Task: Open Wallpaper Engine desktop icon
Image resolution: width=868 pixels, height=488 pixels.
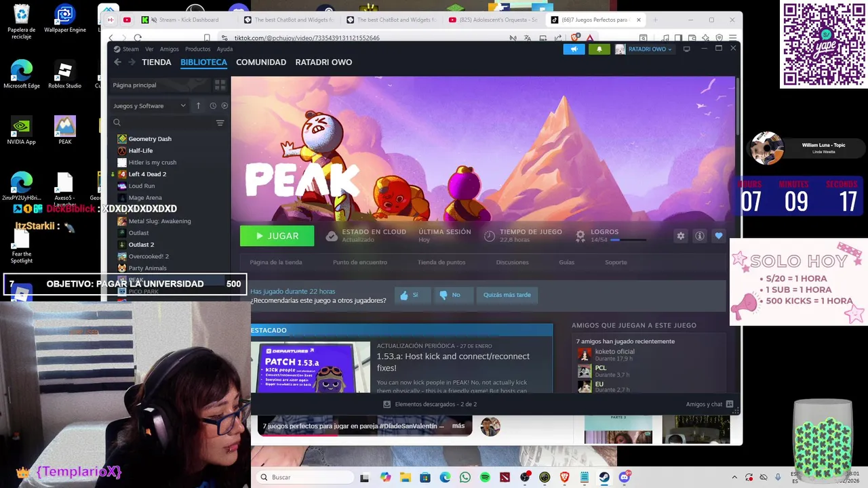Action: point(65,19)
